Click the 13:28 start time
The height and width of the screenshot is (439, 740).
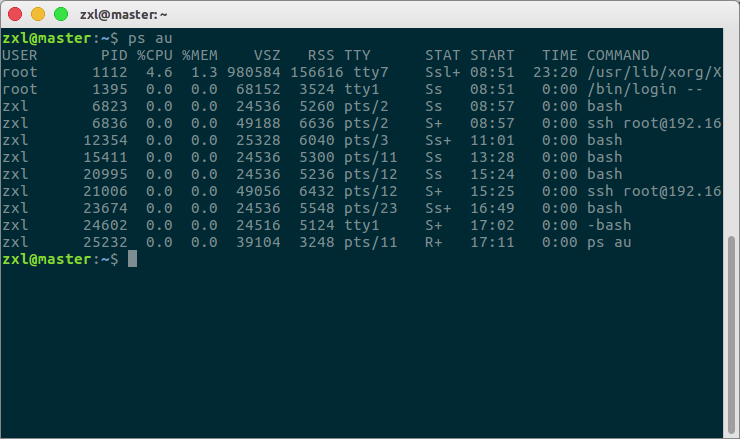pyautogui.click(x=492, y=157)
